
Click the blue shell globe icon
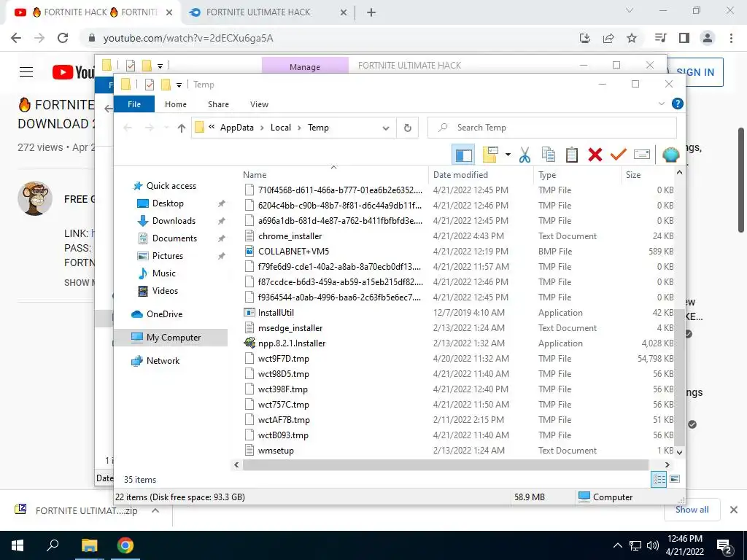671,155
